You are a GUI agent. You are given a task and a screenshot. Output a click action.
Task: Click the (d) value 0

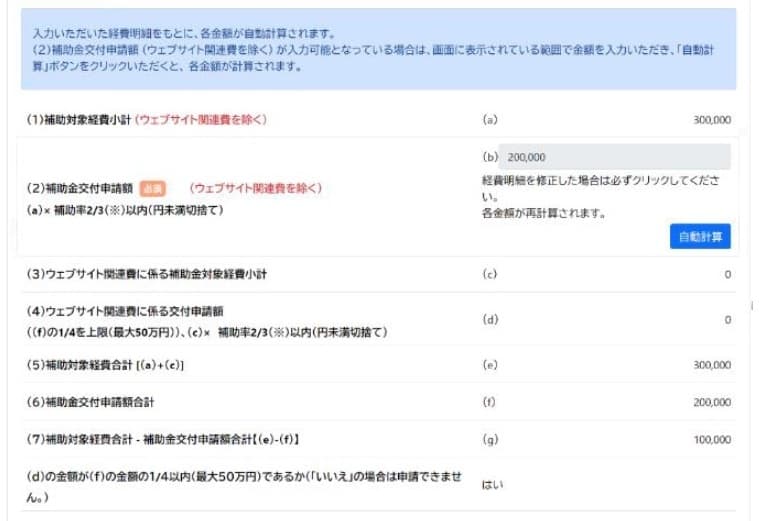click(728, 320)
